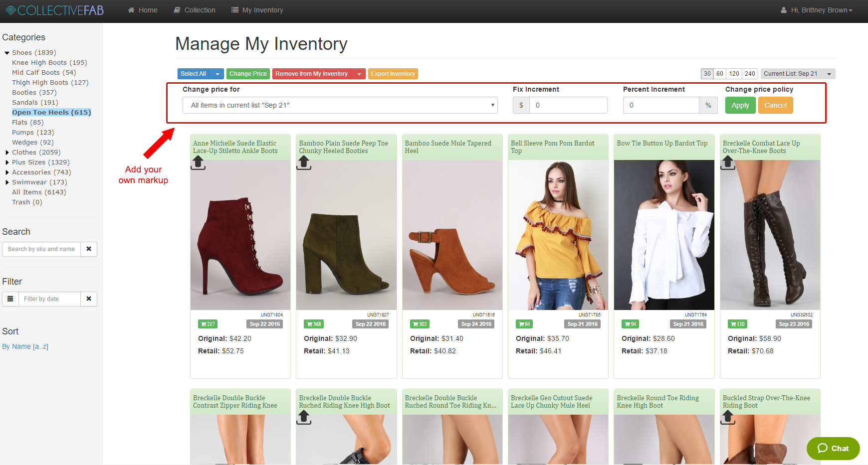This screenshot has width=868, height=465.
Task: Show 30 items per page
Action: coord(707,74)
